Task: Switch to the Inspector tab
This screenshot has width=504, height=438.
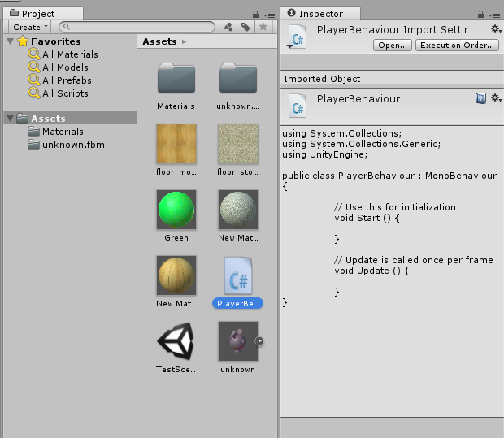Action: pos(320,14)
